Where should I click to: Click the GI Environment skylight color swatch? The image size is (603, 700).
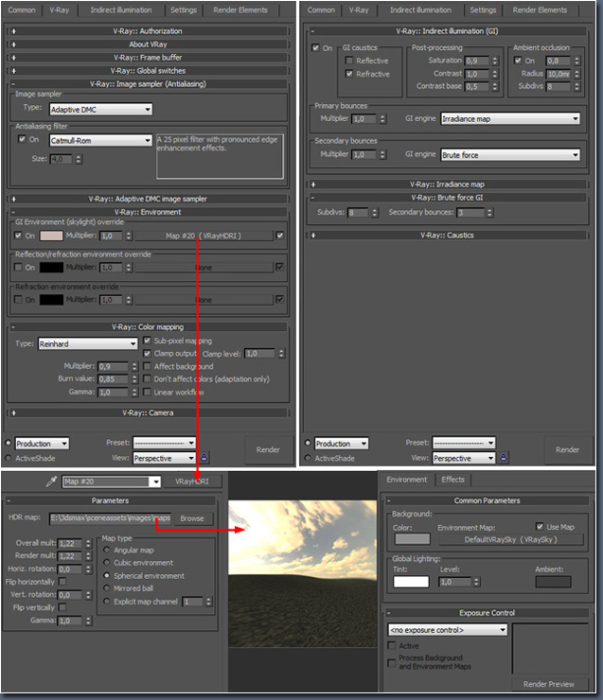click(x=51, y=236)
